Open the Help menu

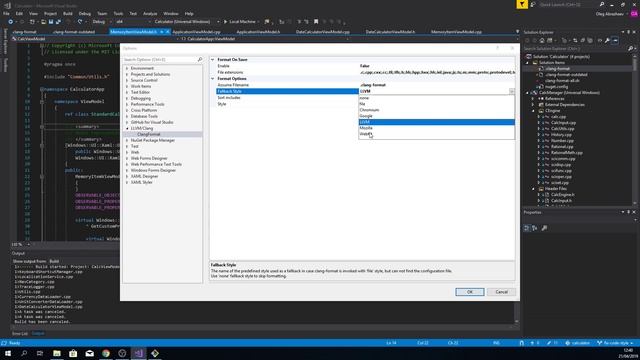(189, 13)
